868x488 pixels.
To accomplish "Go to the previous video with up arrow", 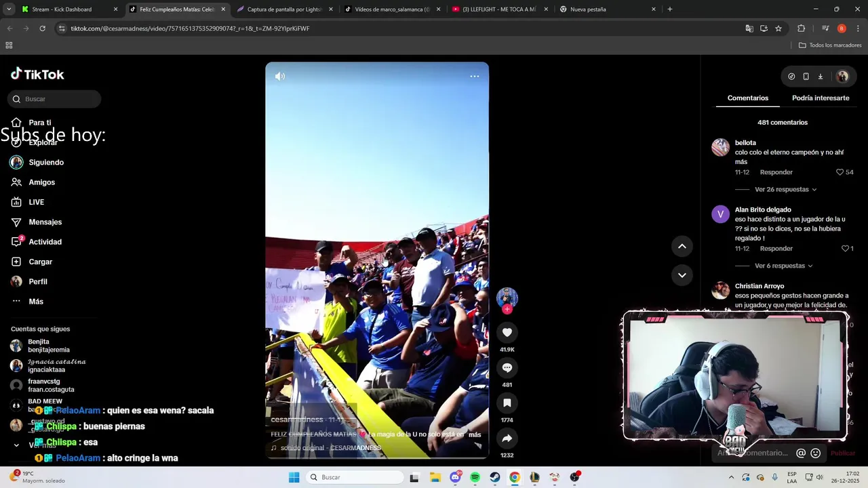I will click(682, 247).
